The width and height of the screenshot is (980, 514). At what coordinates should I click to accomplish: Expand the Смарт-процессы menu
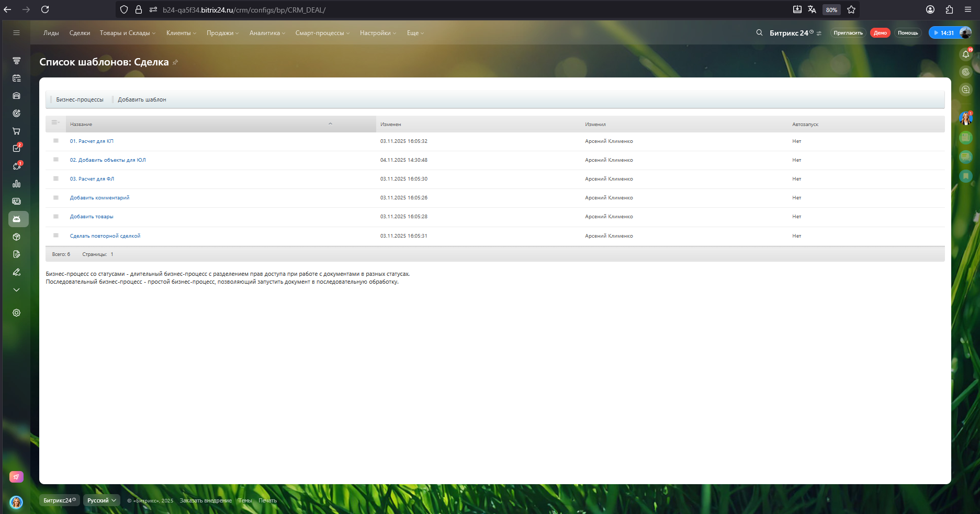tap(322, 33)
